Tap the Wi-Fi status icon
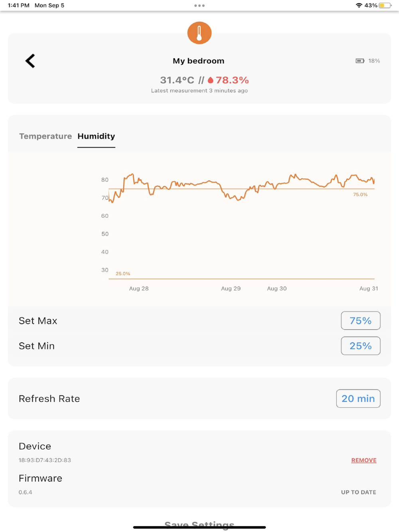Viewport: 399px width, 532px height. [359, 6]
